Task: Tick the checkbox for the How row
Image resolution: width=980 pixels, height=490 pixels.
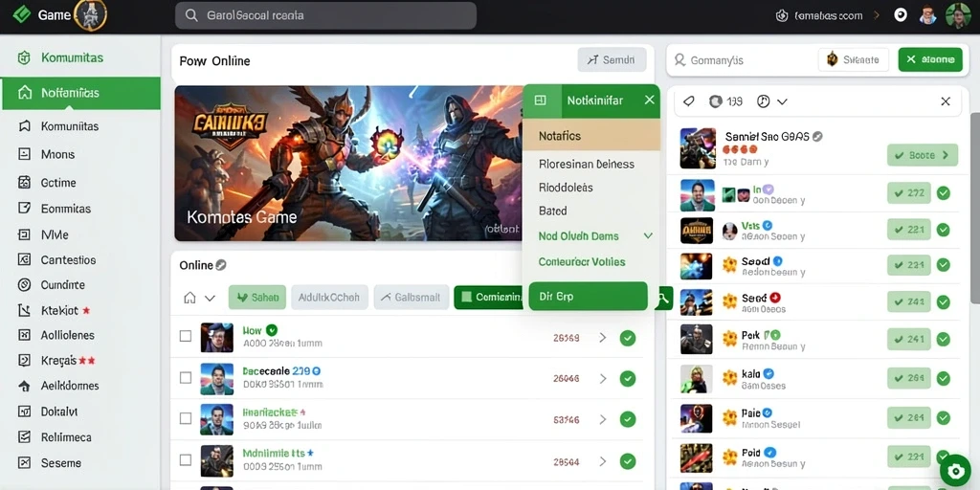Action: pos(186,336)
